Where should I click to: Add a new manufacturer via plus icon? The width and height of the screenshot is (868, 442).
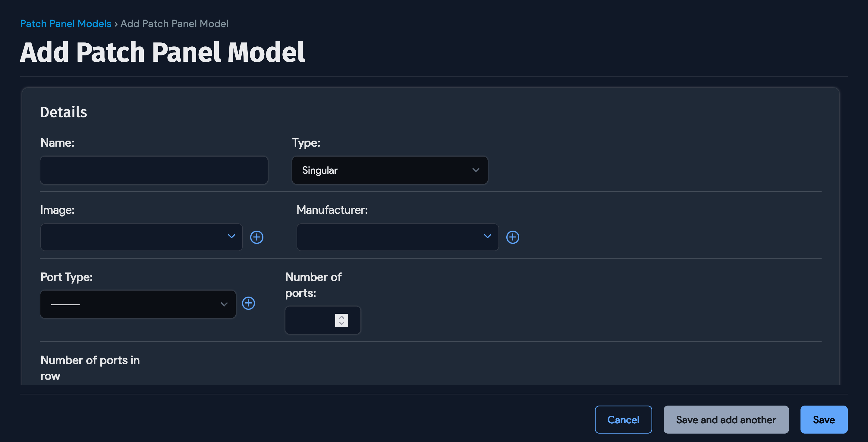coord(512,237)
